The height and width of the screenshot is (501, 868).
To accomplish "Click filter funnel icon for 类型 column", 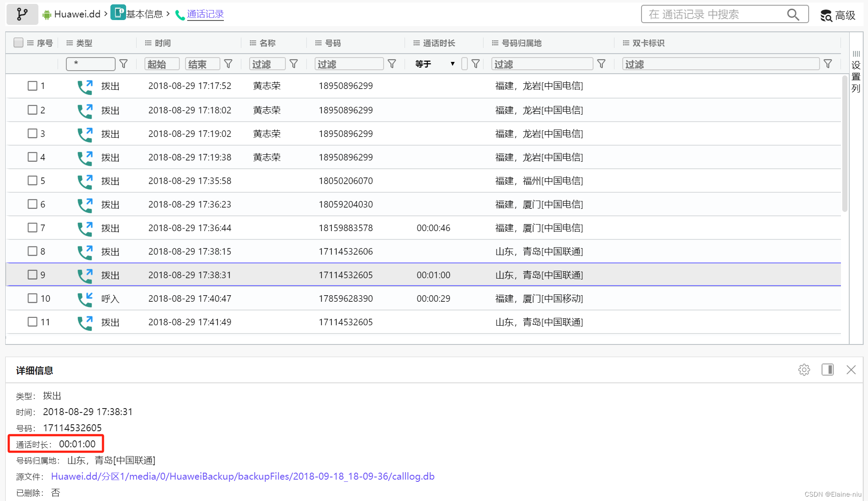I will click(x=124, y=64).
